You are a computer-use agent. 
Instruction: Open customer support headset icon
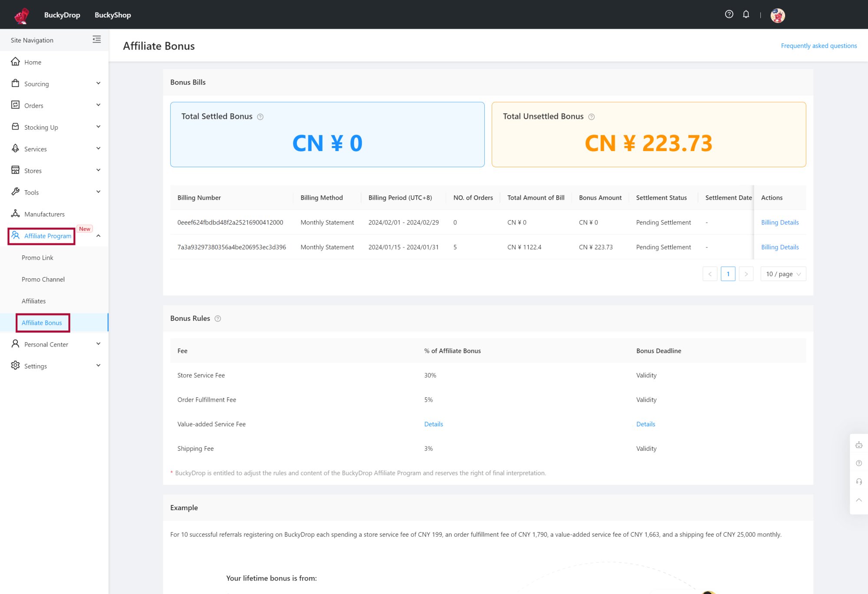tap(859, 482)
